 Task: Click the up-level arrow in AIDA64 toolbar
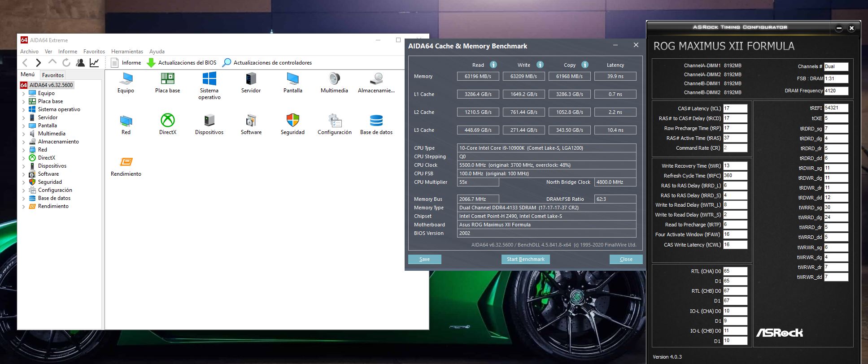click(x=52, y=62)
